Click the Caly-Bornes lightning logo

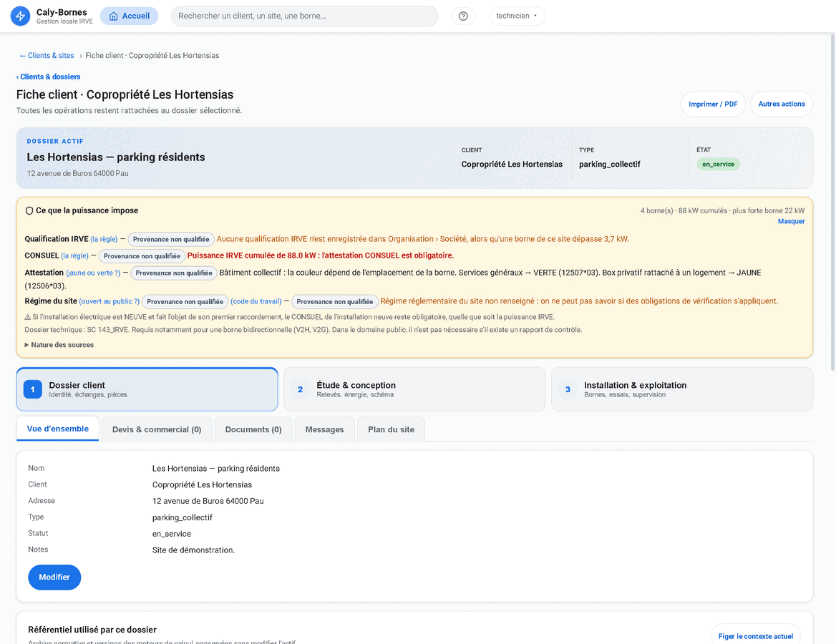(20, 16)
